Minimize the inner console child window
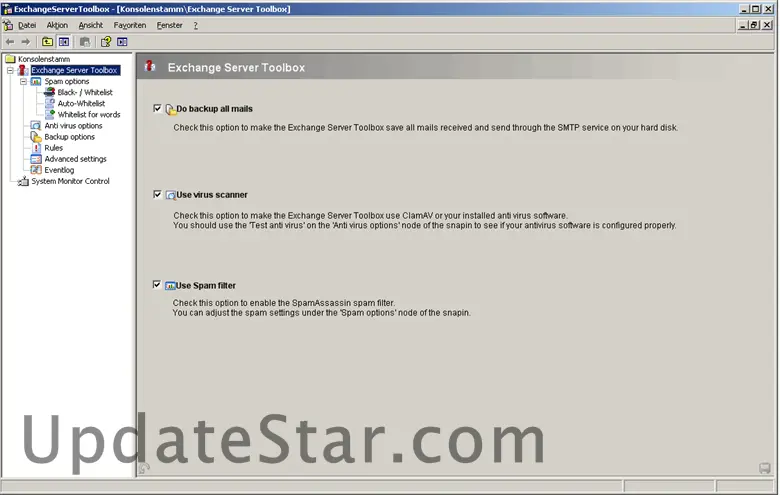The image size is (780, 495). click(743, 25)
